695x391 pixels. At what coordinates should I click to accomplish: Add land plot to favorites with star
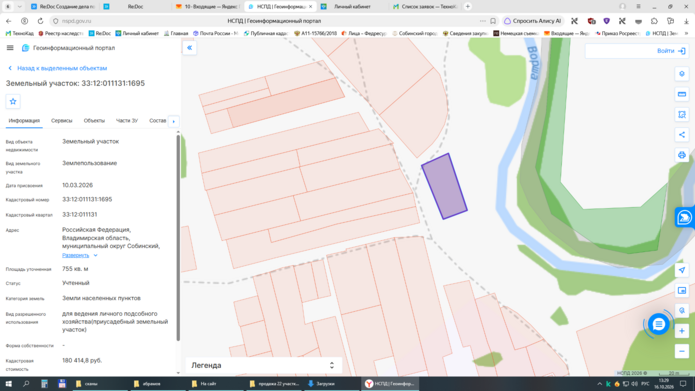point(13,102)
